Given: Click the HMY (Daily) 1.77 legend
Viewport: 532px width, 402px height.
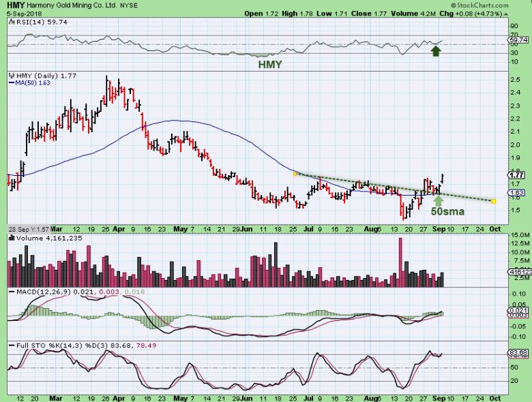Looking at the screenshot, I should [46, 76].
